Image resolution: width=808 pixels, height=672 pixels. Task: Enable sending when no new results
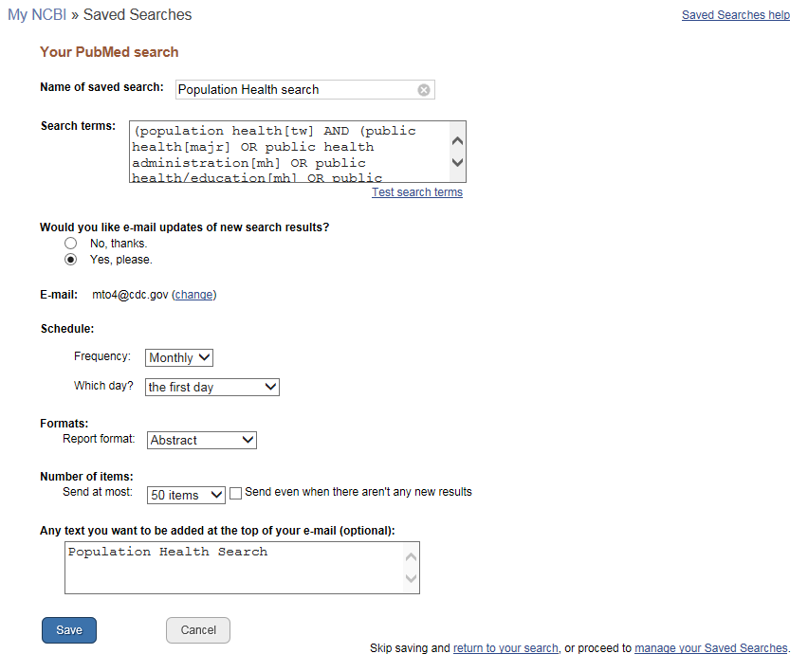[236, 493]
